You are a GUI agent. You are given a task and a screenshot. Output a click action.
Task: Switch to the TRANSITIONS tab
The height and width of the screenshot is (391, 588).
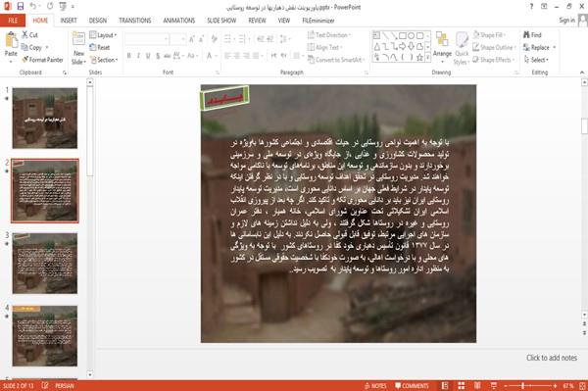135,21
